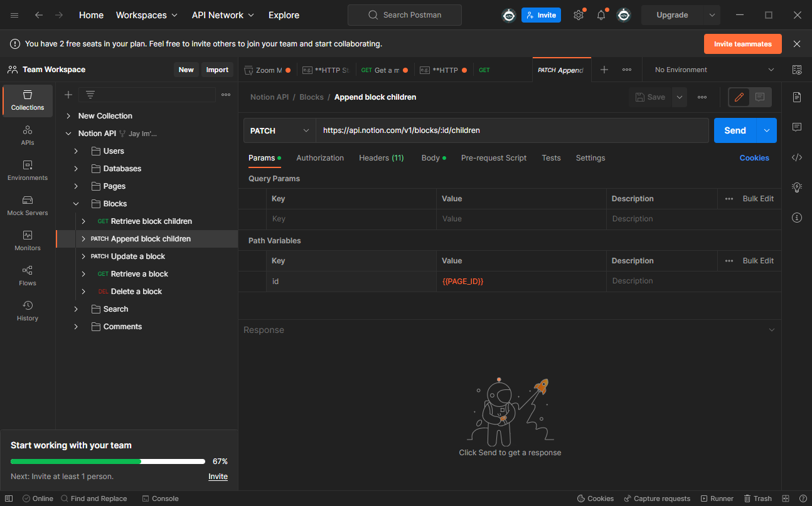The width and height of the screenshot is (812, 506).
Task: Open History sidebar section
Action: [x=28, y=311]
